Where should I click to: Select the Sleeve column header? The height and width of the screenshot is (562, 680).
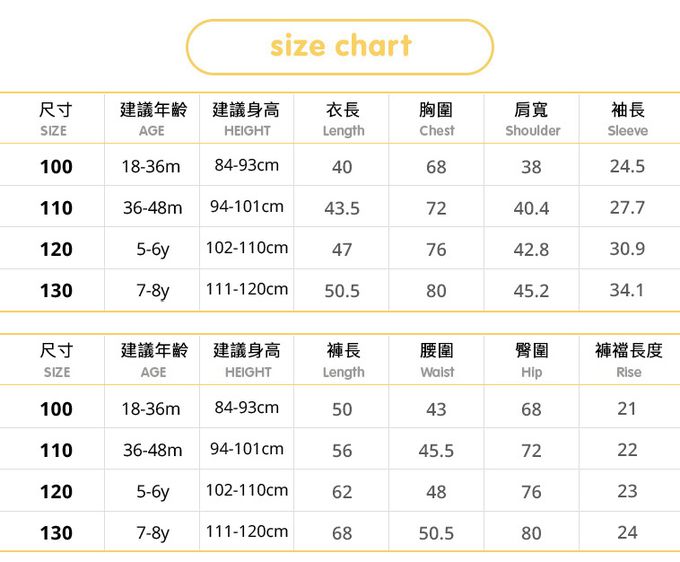click(627, 119)
